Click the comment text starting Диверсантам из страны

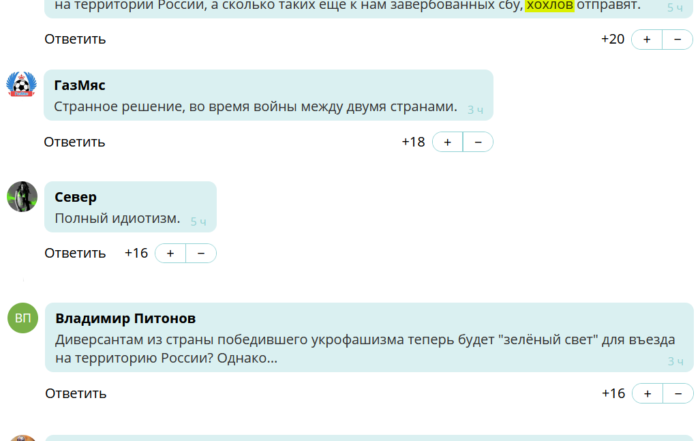point(365,349)
